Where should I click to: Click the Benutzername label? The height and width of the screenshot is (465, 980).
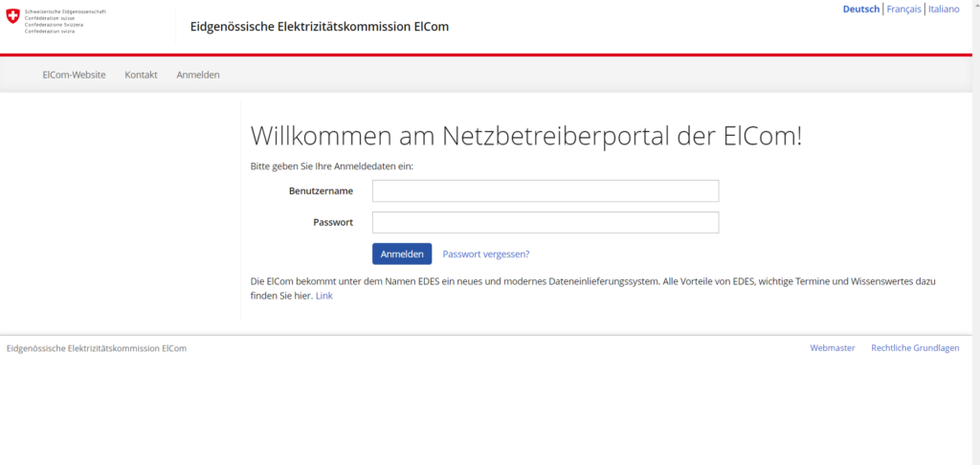(x=322, y=191)
